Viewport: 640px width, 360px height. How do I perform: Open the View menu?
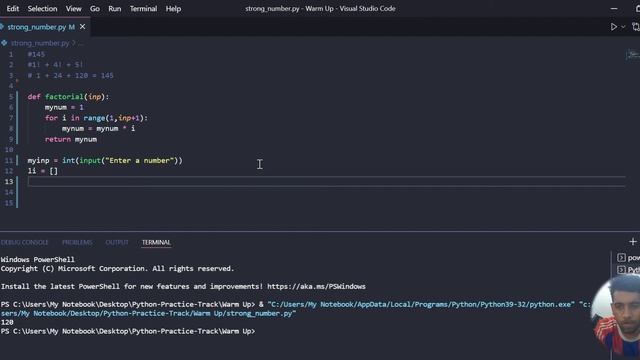(x=73, y=9)
